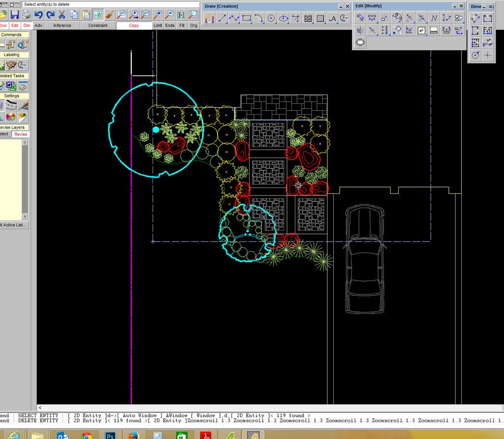The height and width of the screenshot is (439, 504).
Task: Click the layer list vertical scrollbar
Action: (25, 179)
